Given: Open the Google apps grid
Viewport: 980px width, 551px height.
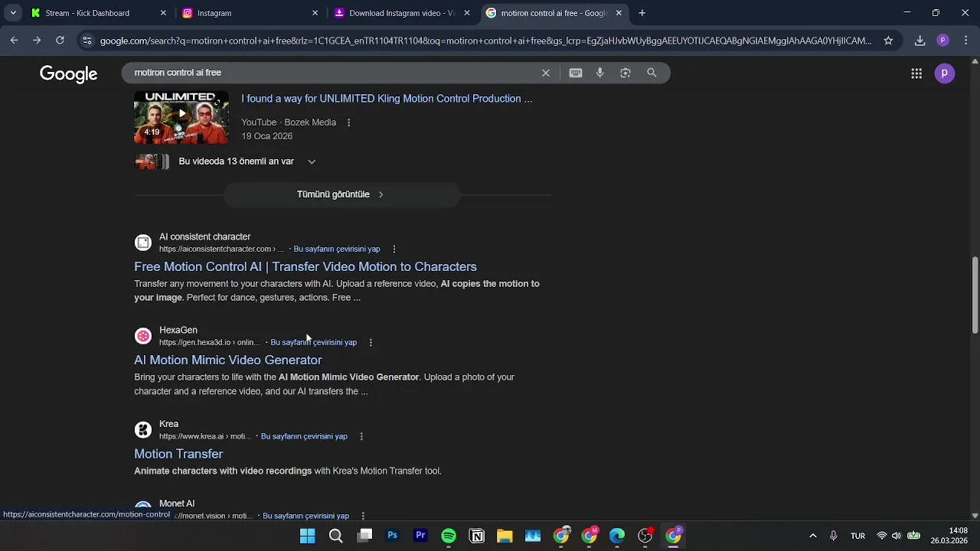Looking at the screenshot, I should tap(916, 73).
